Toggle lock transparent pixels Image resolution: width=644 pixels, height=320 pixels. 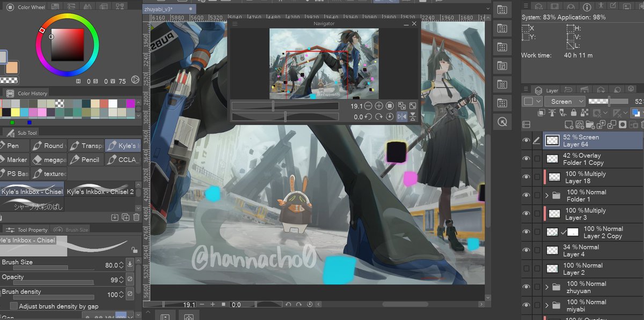(584, 113)
